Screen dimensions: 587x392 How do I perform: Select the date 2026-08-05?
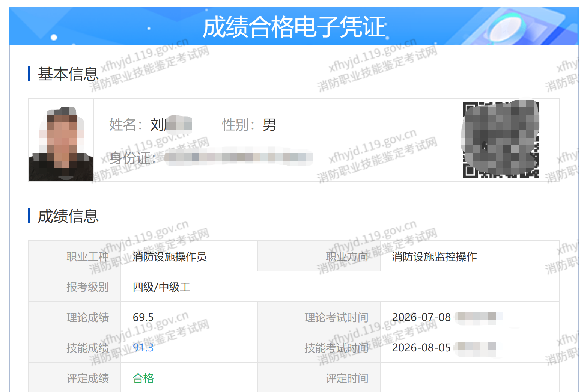click(421, 348)
